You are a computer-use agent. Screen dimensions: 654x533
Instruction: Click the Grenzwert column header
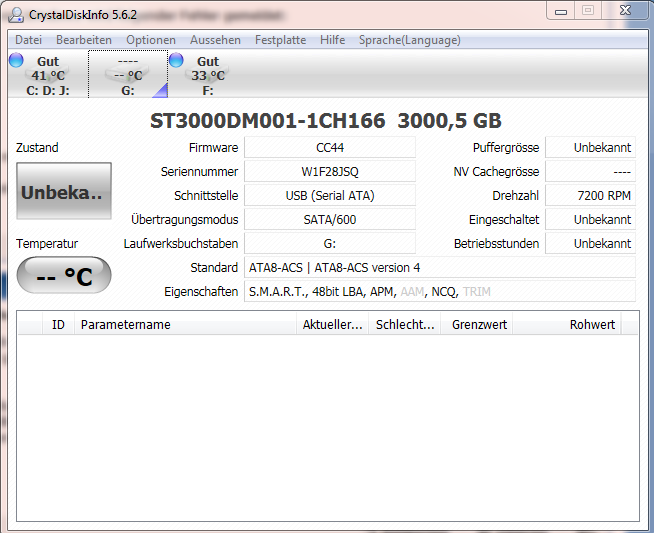[477, 324]
